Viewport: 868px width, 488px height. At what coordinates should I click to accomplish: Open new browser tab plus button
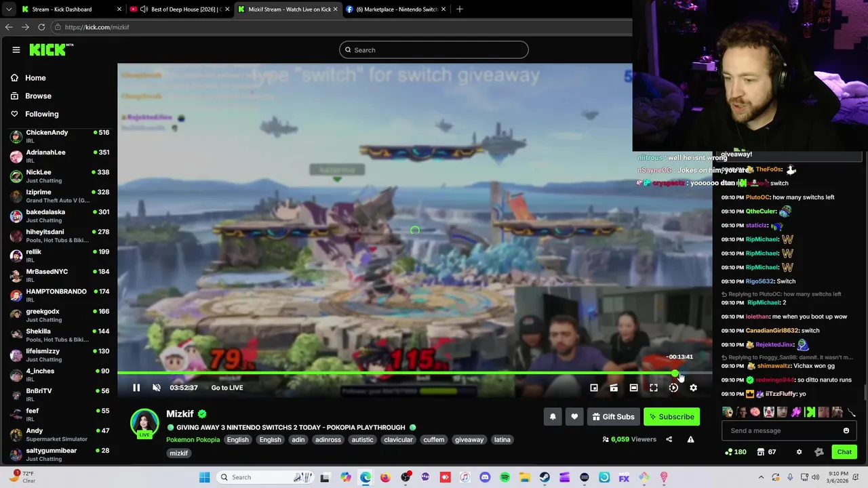(460, 9)
